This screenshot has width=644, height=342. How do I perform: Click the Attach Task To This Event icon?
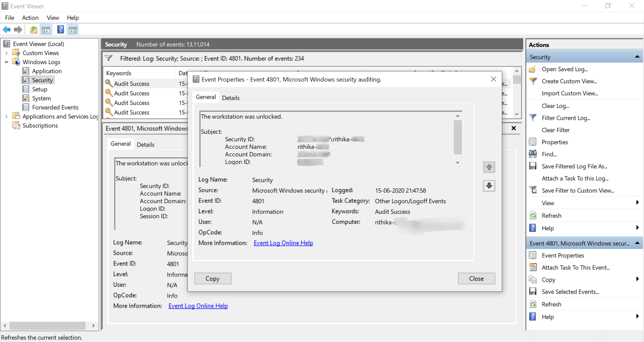tap(533, 267)
